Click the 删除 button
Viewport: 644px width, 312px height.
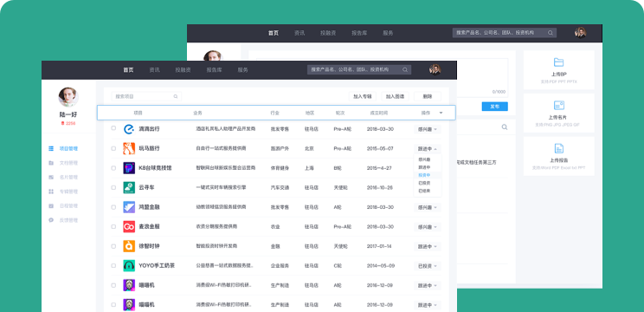(428, 96)
